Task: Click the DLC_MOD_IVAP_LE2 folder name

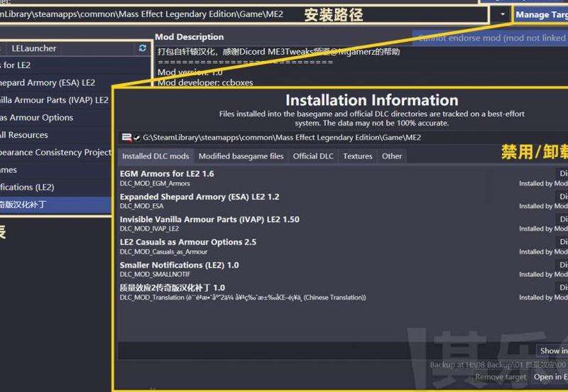Action: coord(149,229)
